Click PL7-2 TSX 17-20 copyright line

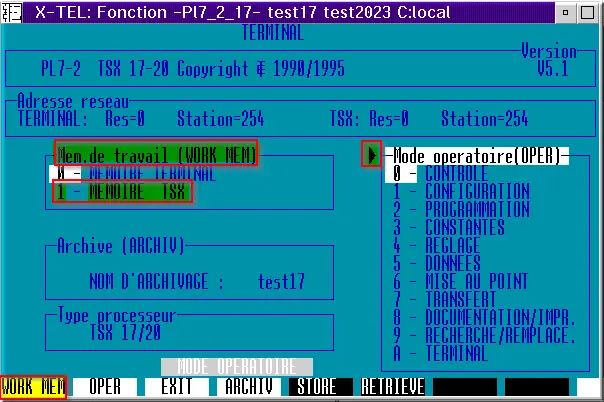coord(193,69)
